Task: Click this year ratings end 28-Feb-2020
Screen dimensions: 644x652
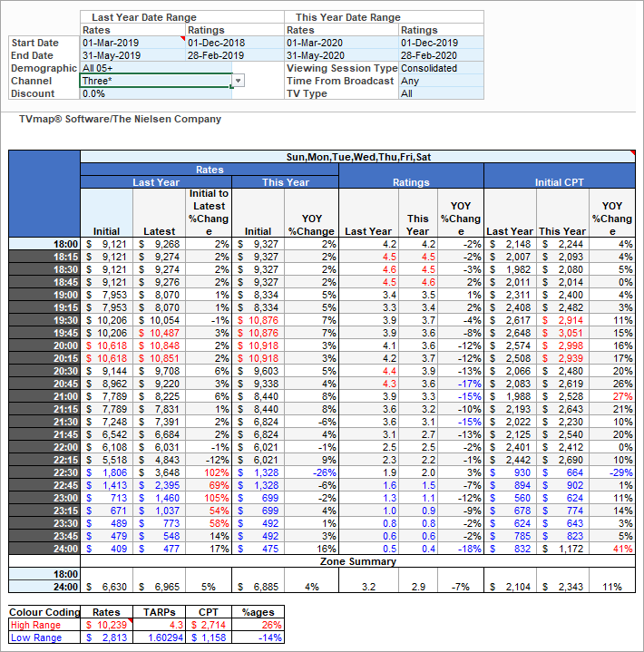Action: click(442, 55)
